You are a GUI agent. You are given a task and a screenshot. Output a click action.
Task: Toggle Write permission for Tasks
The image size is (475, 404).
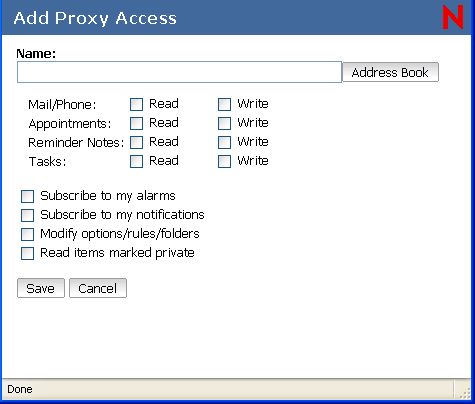coord(224,161)
